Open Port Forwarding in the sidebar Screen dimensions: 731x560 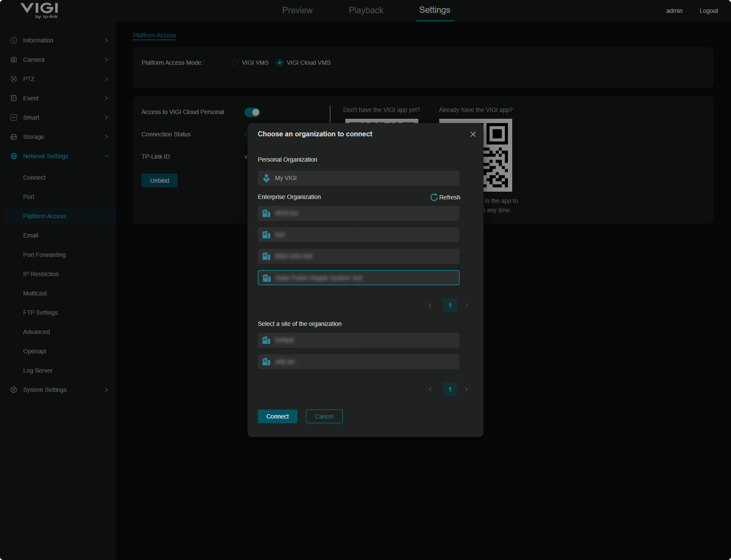pyautogui.click(x=45, y=255)
